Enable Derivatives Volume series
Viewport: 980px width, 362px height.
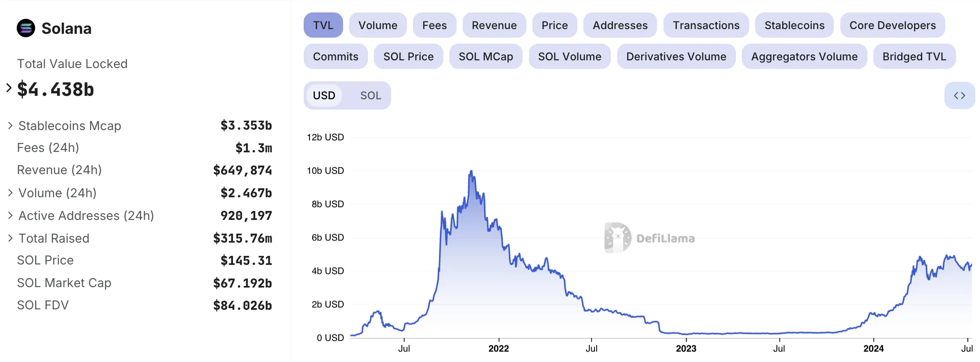[676, 56]
